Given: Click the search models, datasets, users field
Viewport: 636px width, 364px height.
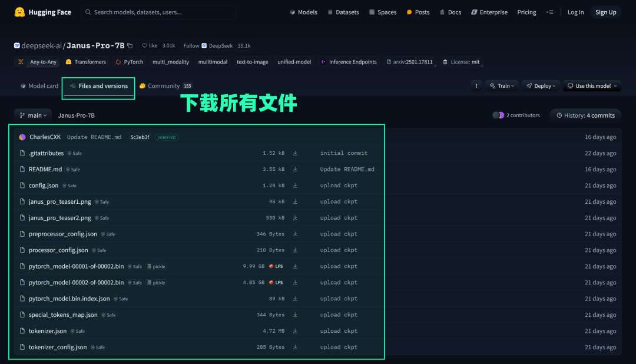Looking at the screenshot, I should point(158,12).
